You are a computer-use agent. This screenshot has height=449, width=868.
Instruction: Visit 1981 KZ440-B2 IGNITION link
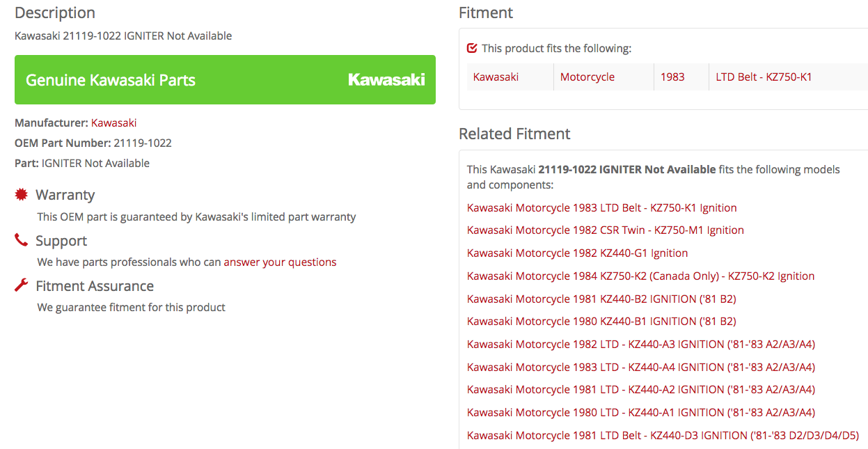601,299
